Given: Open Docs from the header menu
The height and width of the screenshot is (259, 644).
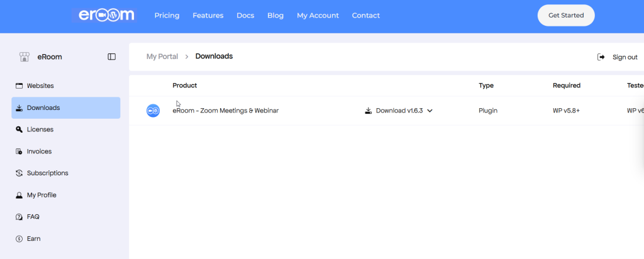Looking at the screenshot, I should pos(245,16).
